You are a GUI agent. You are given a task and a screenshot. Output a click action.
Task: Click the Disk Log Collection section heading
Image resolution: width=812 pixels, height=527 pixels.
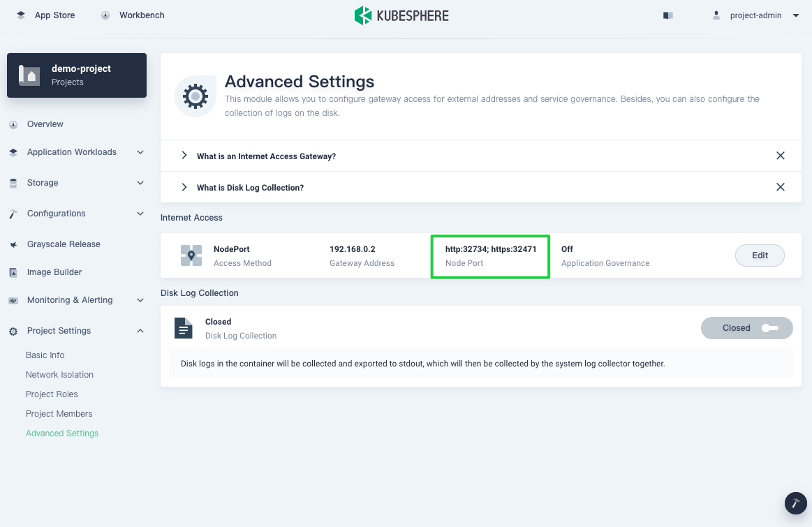click(x=200, y=293)
